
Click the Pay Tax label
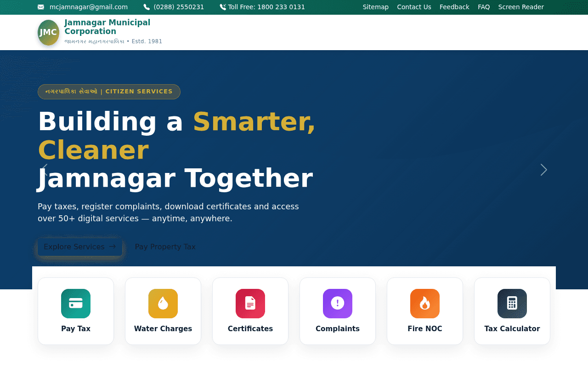coord(76,329)
